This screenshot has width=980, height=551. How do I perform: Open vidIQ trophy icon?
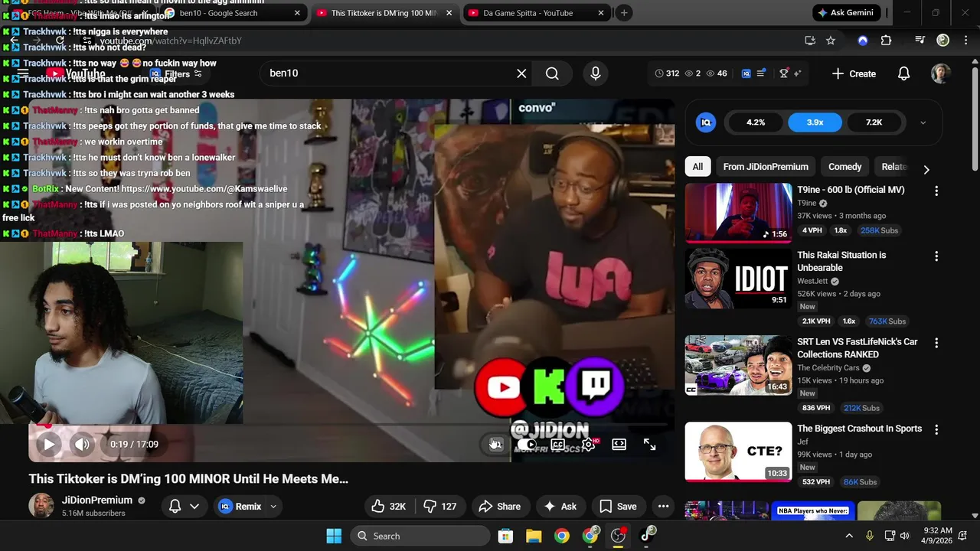point(784,73)
